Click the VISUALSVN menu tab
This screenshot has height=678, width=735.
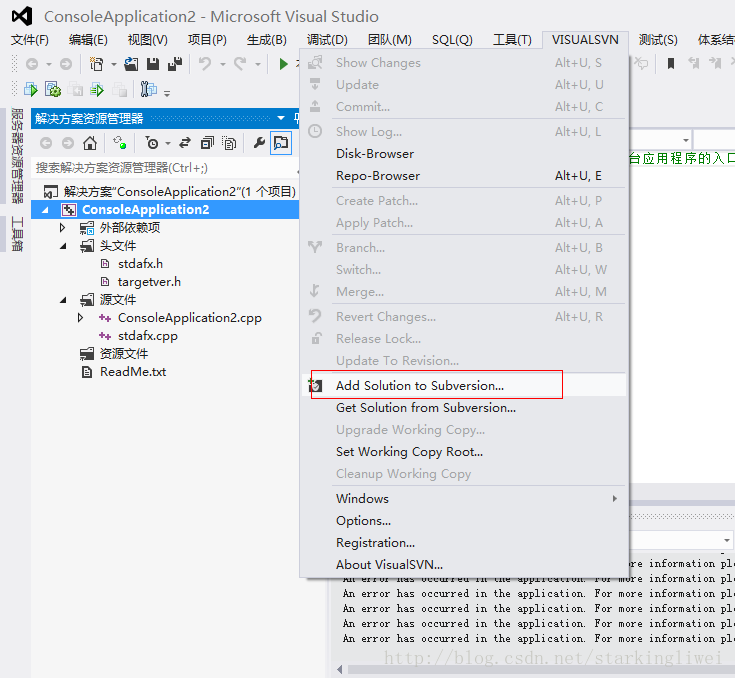coord(585,40)
